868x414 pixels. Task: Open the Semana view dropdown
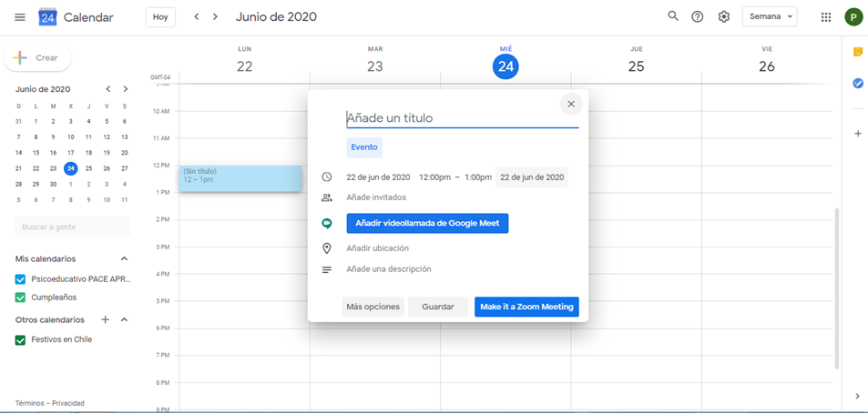pos(770,16)
